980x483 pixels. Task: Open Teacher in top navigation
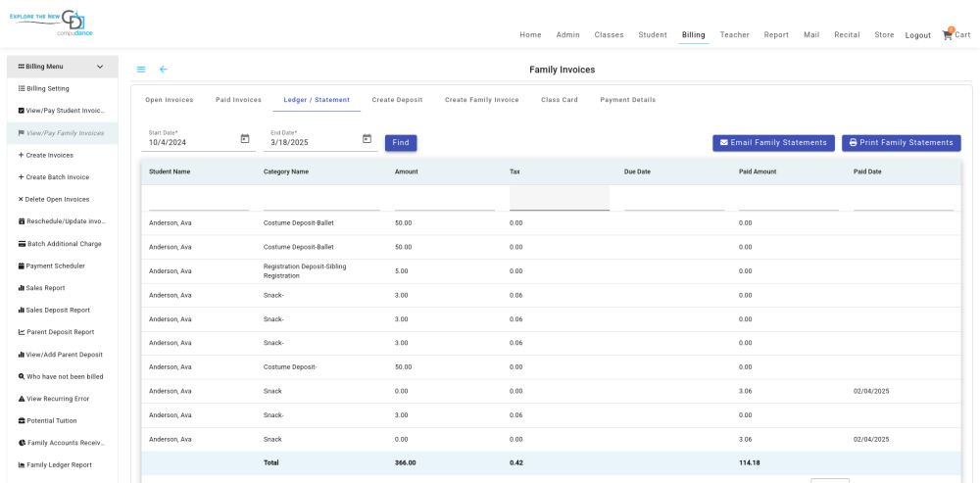pos(734,35)
